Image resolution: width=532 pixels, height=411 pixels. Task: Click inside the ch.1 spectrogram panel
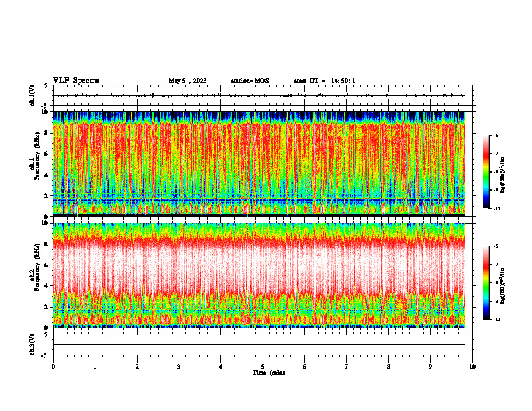point(259,164)
